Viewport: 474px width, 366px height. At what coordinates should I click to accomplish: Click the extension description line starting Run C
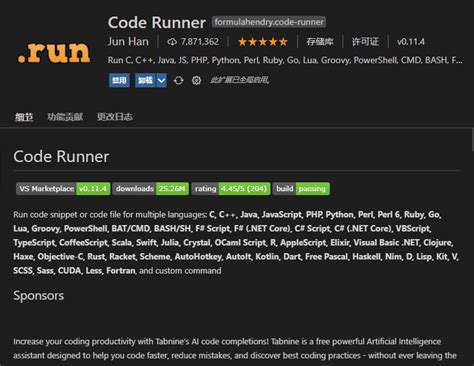pyautogui.click(x=285, y=60)
